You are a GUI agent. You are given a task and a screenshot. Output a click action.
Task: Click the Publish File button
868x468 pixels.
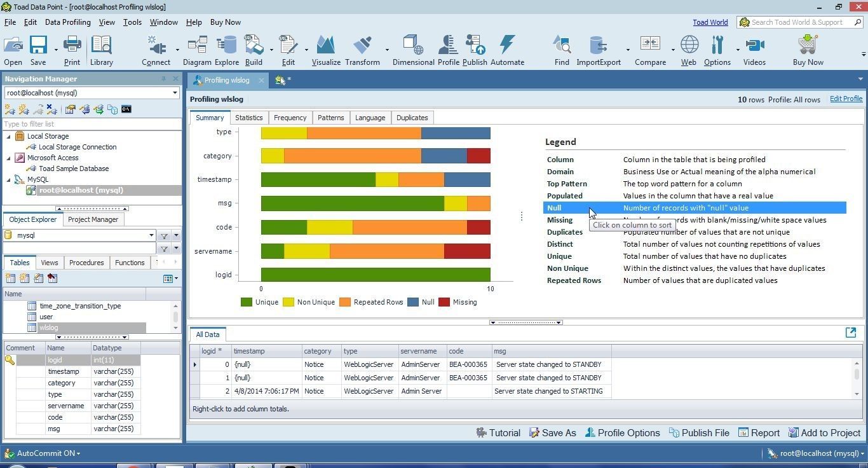click(x=699, y=433)
